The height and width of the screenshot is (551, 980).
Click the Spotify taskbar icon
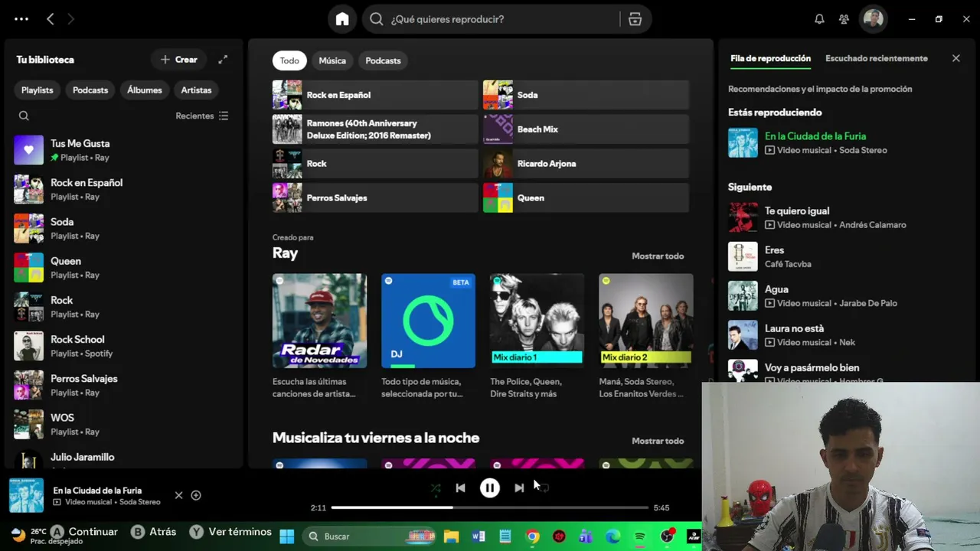(640, 536)
